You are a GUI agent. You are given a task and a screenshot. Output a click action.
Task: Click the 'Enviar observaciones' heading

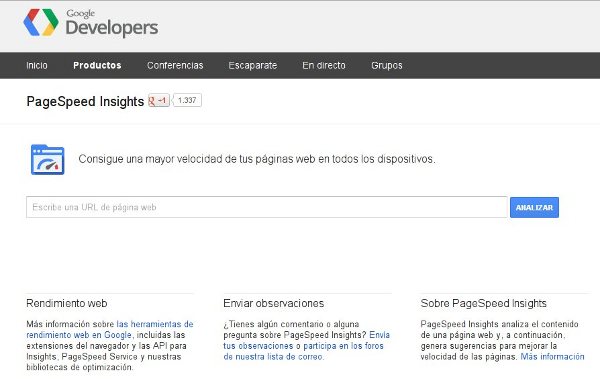pyautogui.click(x=274, y=303)
